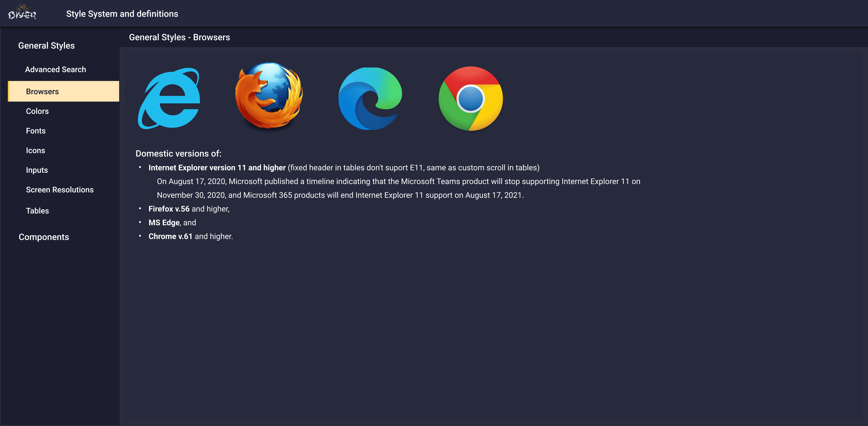The height and width of the screenshot is (426, 868).
Task: Open the Advanced Search menu item
Action: click(55, 69)
